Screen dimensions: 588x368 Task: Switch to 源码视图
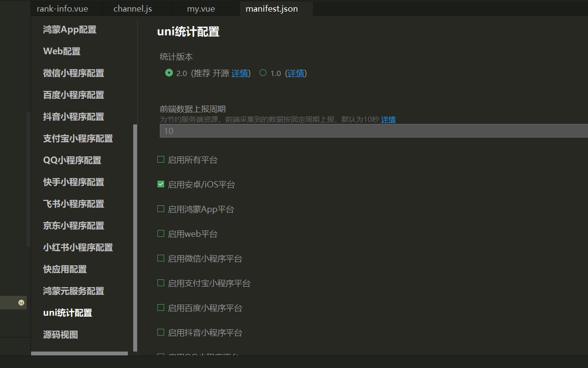coord(61,335)
